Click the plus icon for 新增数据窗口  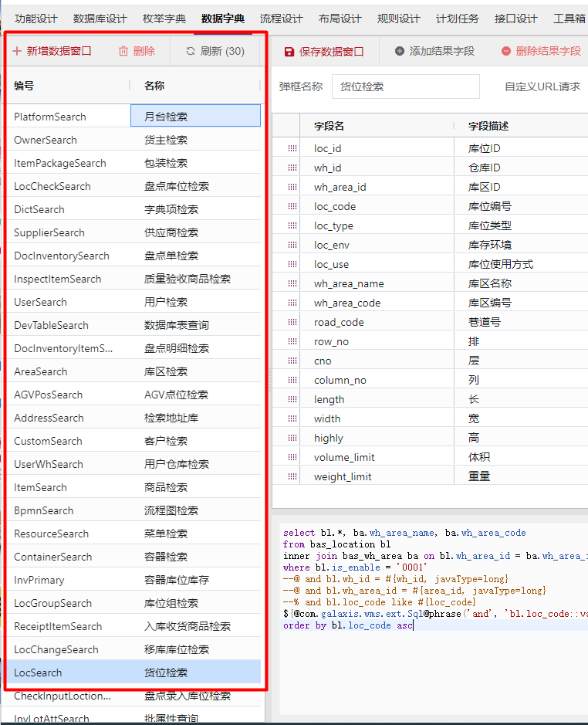(x=17, y=51)
